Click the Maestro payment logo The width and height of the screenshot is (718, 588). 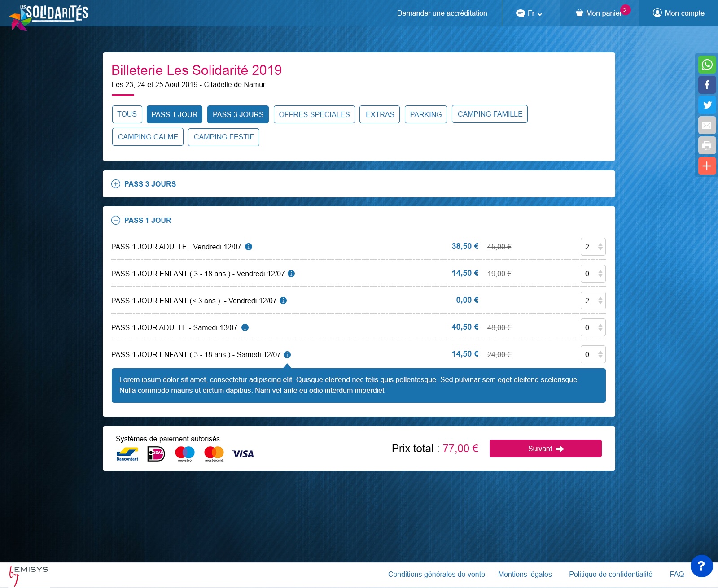click(x=185, y=454)
